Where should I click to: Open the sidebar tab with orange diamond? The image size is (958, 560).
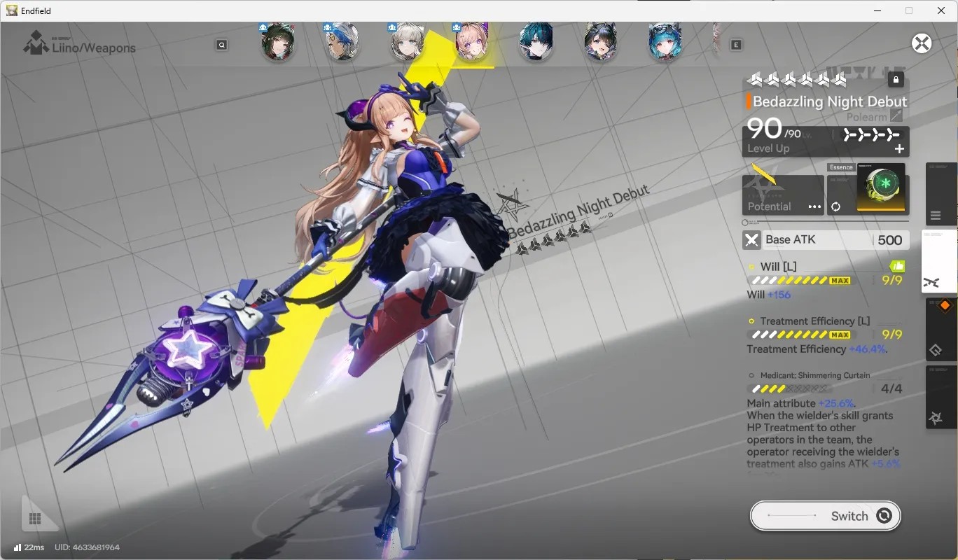(941, 329)
